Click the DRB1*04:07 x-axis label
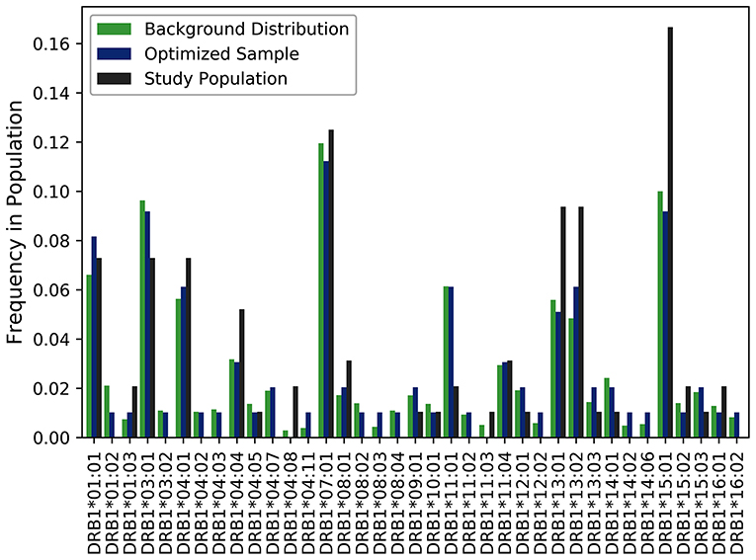The width and height of the screenshot is (756, 560). (x=273, y=502)
